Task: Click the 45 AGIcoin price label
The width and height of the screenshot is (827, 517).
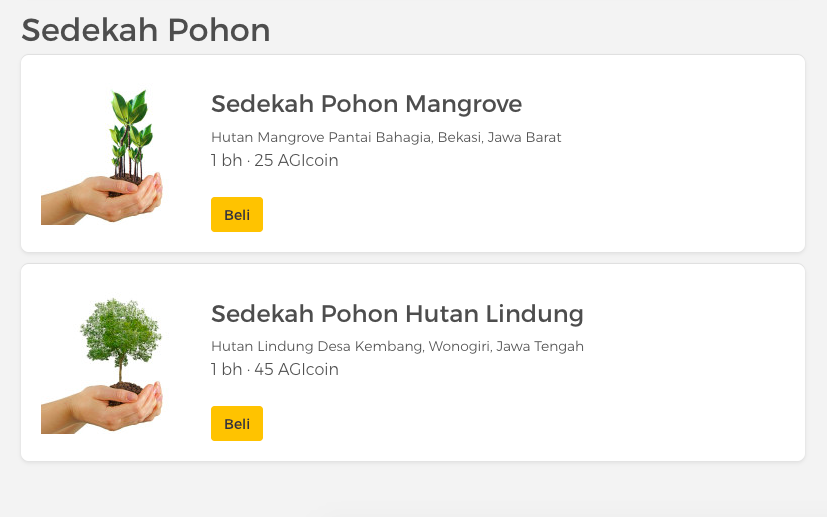Action: pos(296,370)
